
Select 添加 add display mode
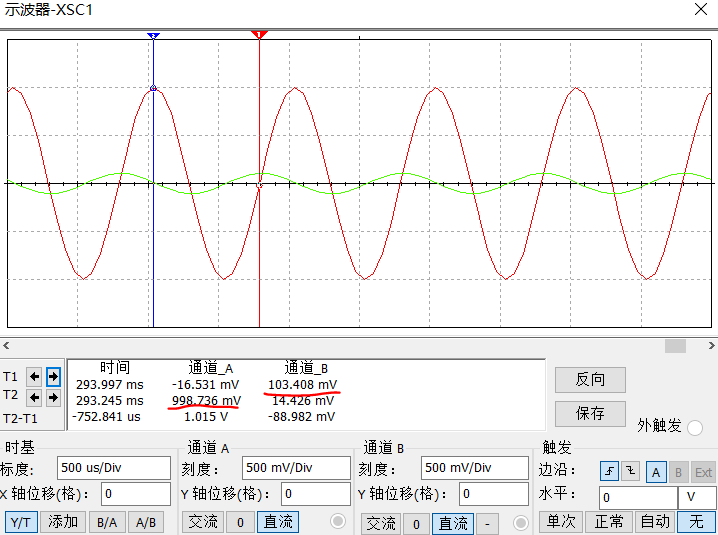coord(63,522)
